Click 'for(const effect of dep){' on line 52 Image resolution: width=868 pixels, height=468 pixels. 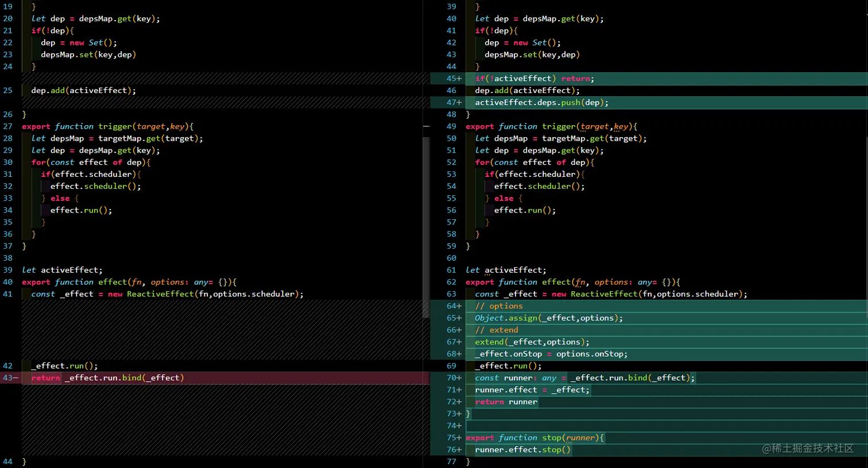pyautogui.click(x=534, y=163)
